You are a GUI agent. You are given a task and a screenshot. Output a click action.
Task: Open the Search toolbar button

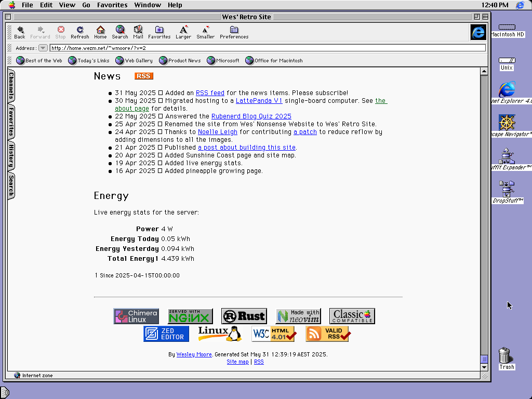coord(120,33)
